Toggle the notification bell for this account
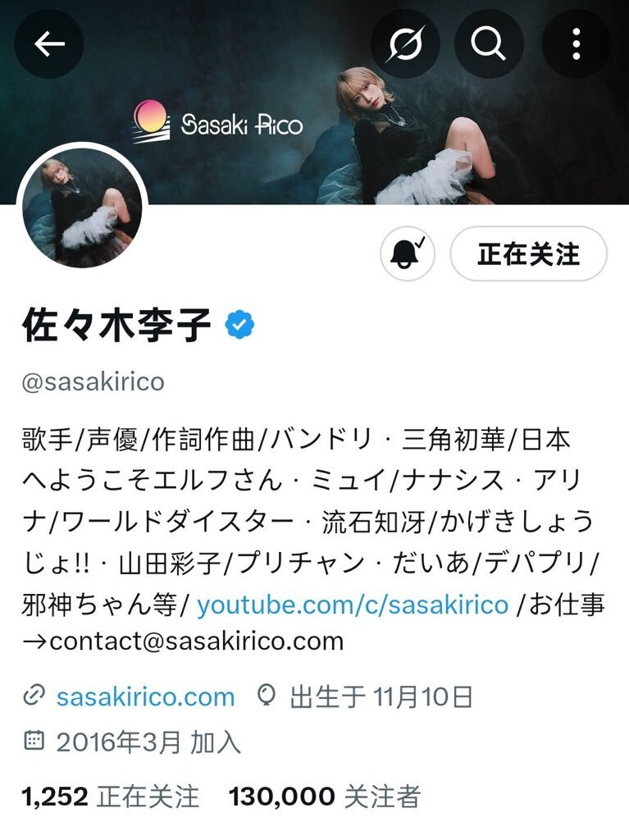Screen dimensions: 629x840 pyautogui.click(x=408, y=253)
